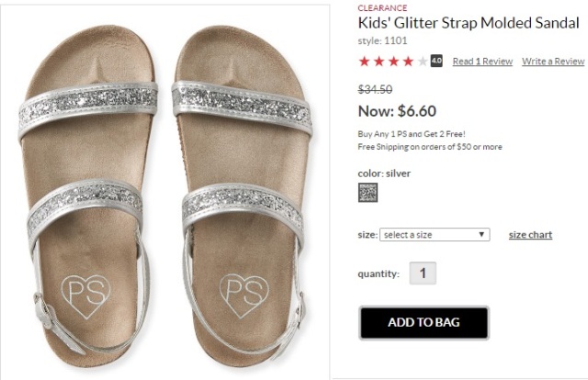
Task: Click the third red rating star
Action: point(393,61)
